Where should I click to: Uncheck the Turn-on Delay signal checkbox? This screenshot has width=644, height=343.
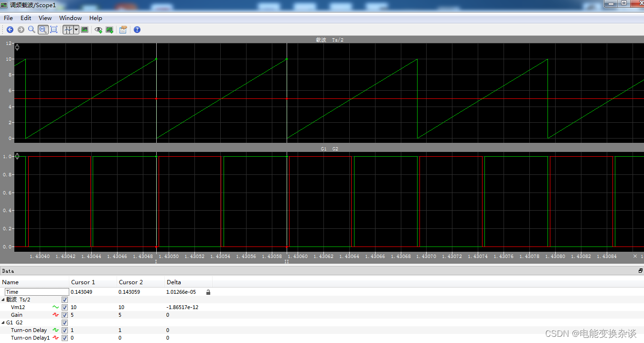(x=64, y=330)
